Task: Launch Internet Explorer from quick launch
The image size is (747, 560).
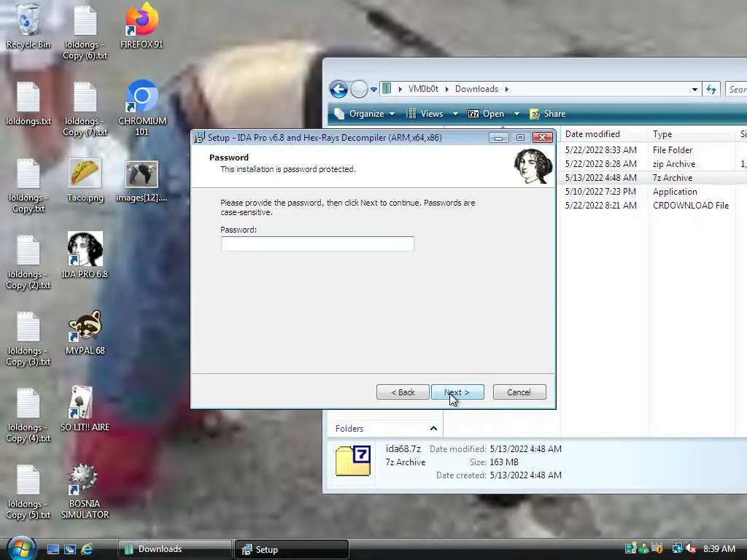Action: click(88, 550)
